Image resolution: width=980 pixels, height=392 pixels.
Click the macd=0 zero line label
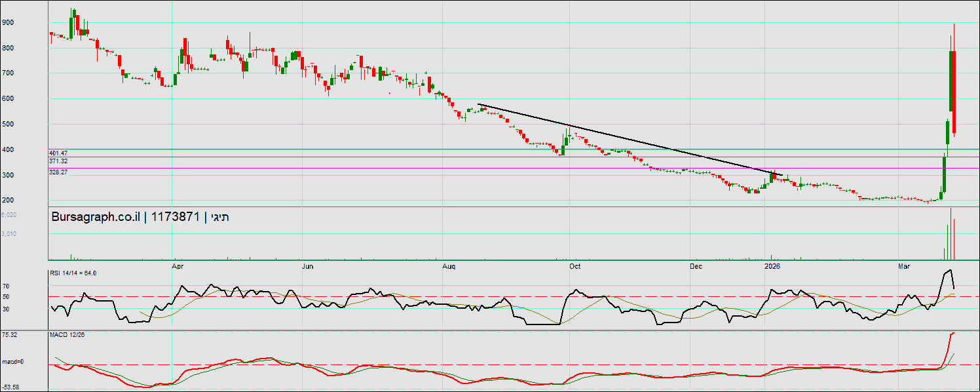[12, 362]
